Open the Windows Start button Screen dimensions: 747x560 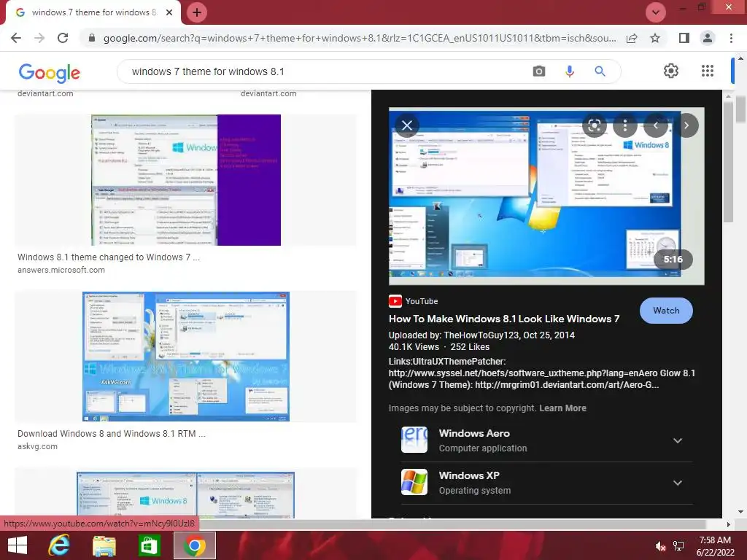pos(18,545)
